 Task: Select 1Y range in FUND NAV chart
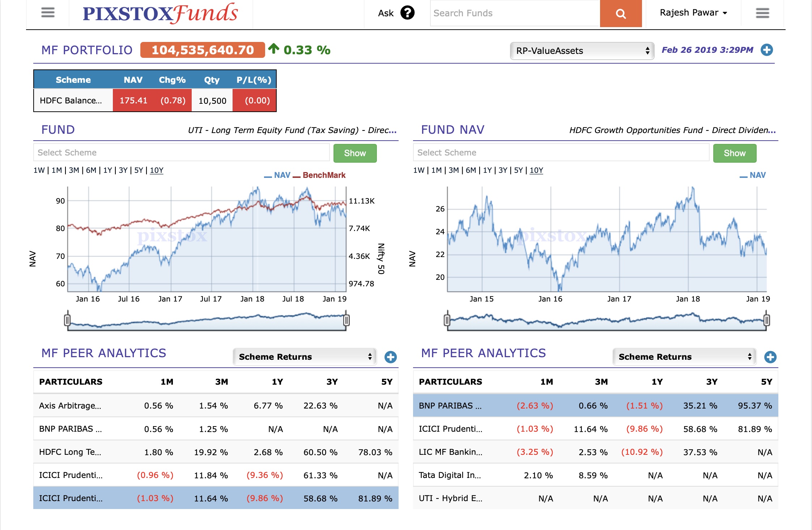tap(488, 170)
